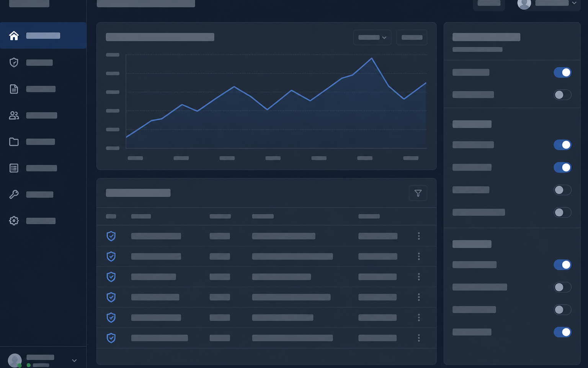Select the folder icon in sidebar

[x=14, y=142]
